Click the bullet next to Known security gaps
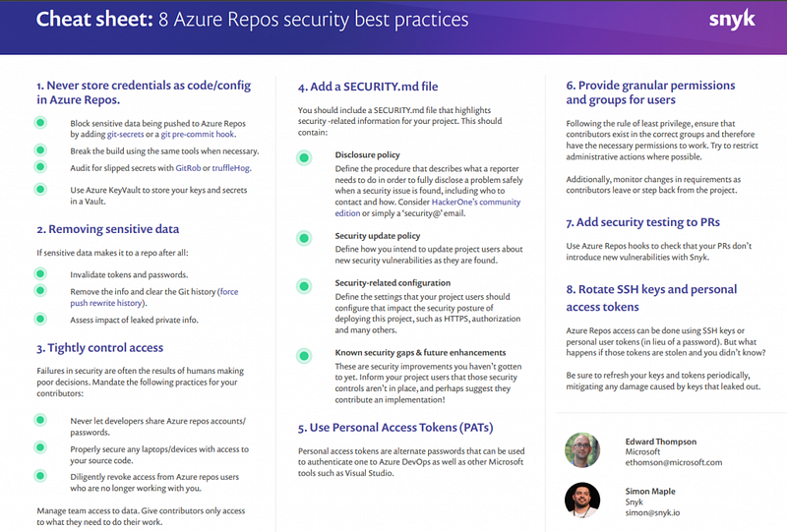This screenshot has height=532, width=787. pyautogui.click(x=304, y=356)
